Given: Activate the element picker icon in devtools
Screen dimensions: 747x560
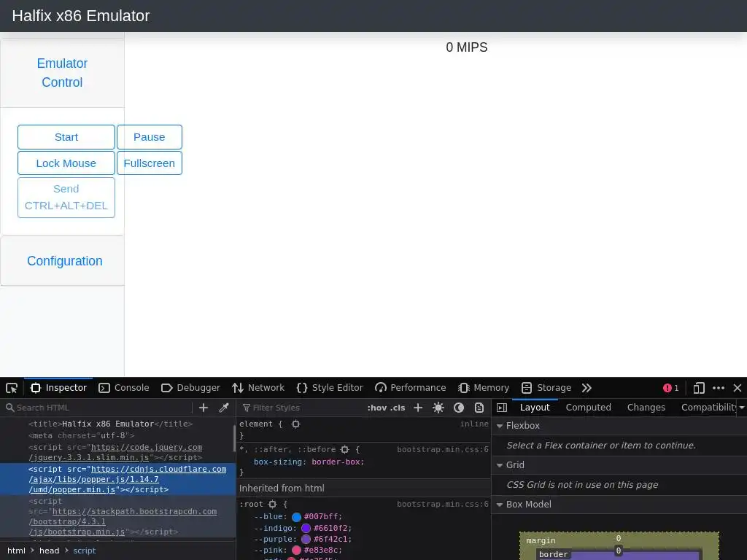Looking at the screenshot, I should click(12, 388).
